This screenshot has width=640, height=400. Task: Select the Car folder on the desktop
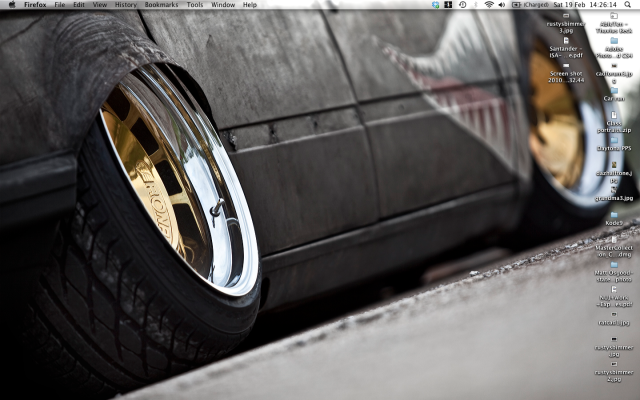tap(614, 94)
